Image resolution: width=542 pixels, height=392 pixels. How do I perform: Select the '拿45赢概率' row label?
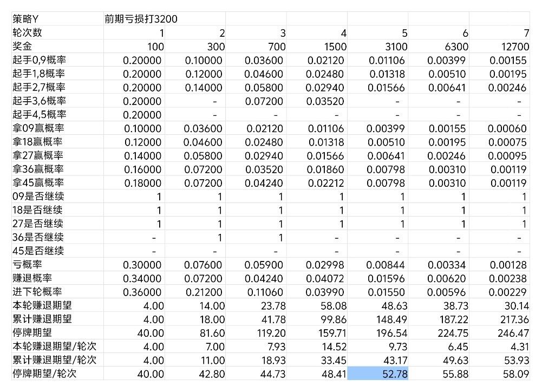[x=38, y=183]
